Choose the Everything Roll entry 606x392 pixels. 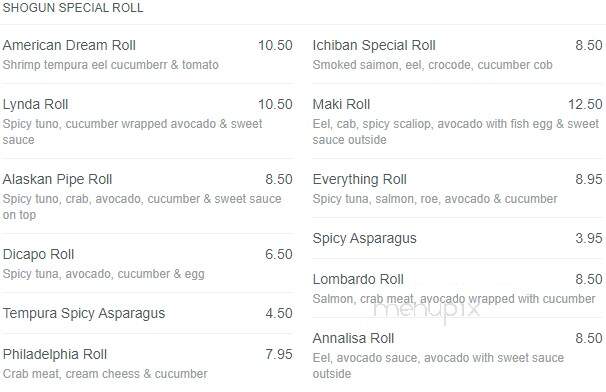[457, 188]
